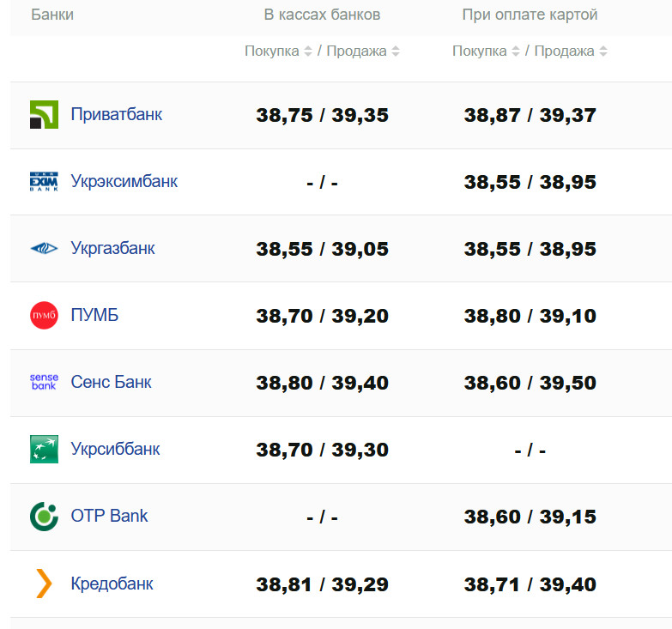Screen dimensions: 672x629
Task: Click the Privatbank green logo icon
Action: point(44,115)
